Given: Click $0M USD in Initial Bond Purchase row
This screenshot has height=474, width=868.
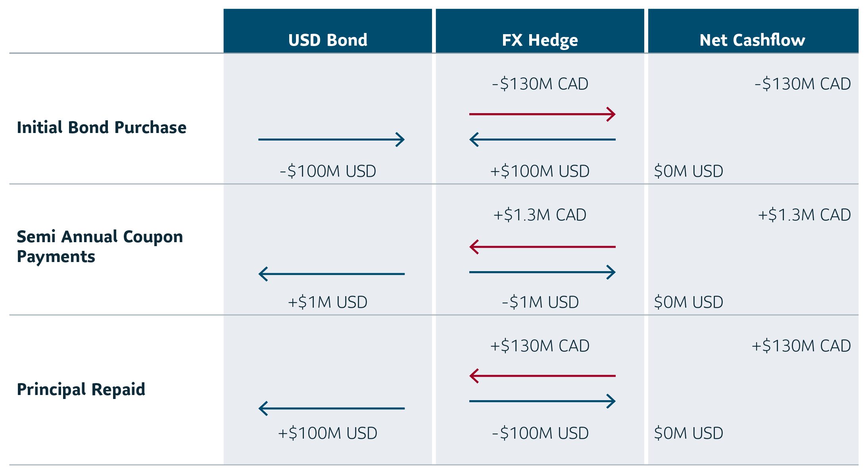Looking at the screenshot, I should click(689, 171).
